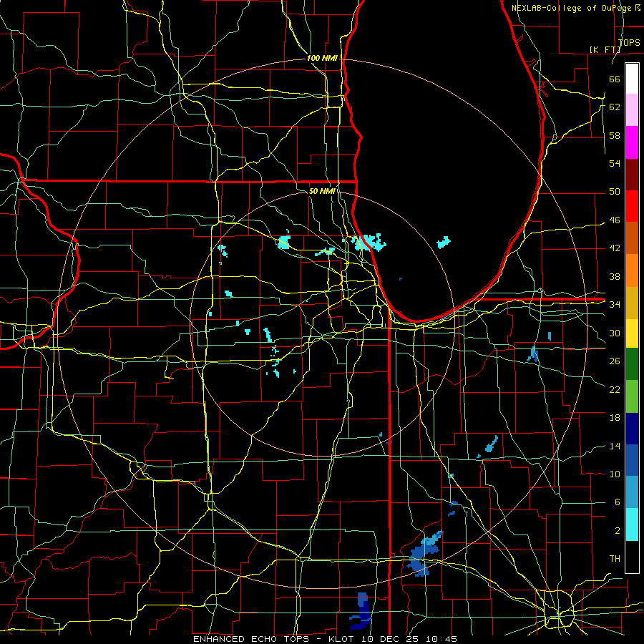This screenshot has width=644, height=644.
Task: Click the "30" scale value
Action: (615, 333)
